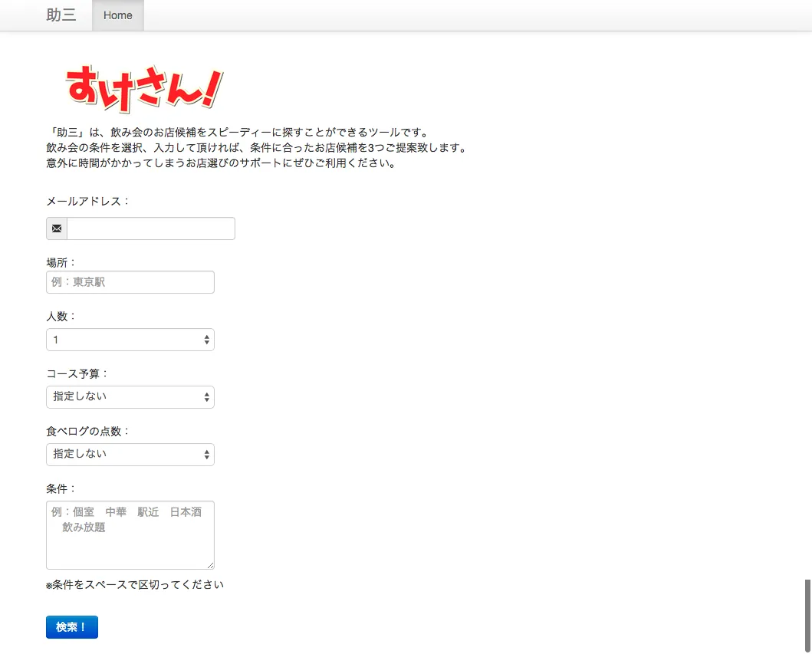The height and width of the screenshot is (654, 812).
Task: Click the コース予算： label
Action: click(77, 374)
